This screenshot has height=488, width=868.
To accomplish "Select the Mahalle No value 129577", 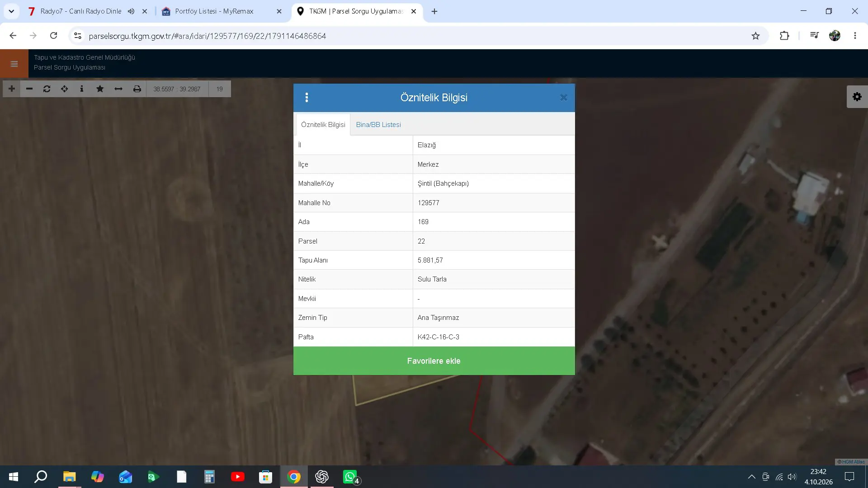I will 429,203.
